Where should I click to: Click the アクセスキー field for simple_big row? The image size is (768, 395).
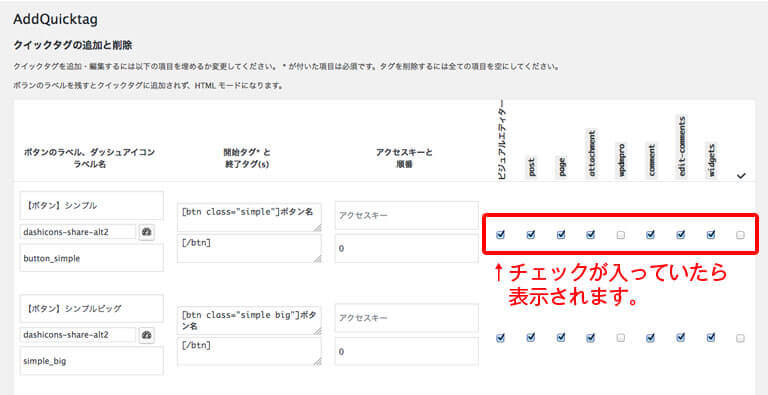(407, 318)
